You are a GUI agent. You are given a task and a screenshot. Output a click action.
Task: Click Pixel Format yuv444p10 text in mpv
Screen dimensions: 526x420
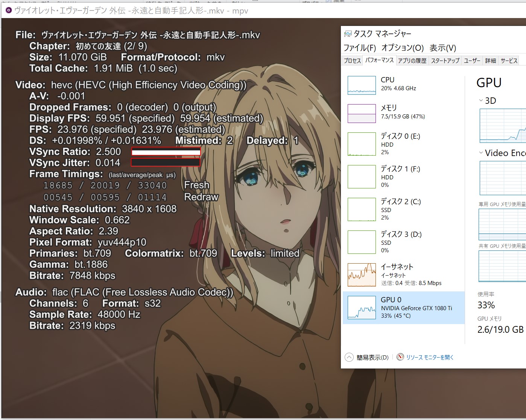point(88,242)
